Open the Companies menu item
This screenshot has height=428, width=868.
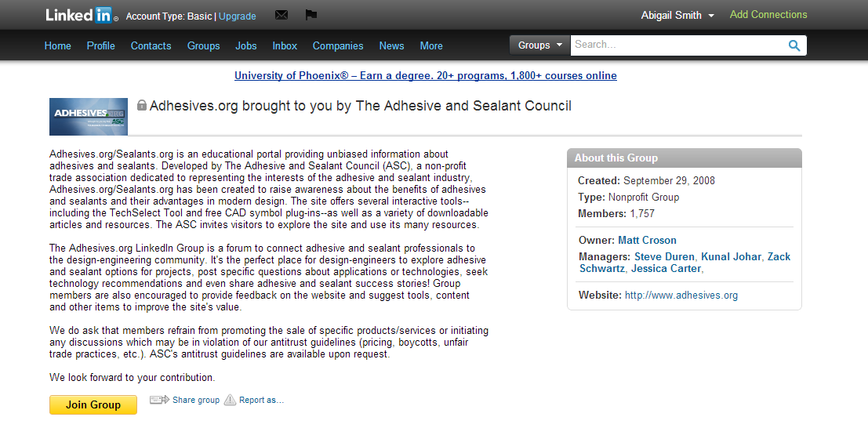tap(338, 45)
